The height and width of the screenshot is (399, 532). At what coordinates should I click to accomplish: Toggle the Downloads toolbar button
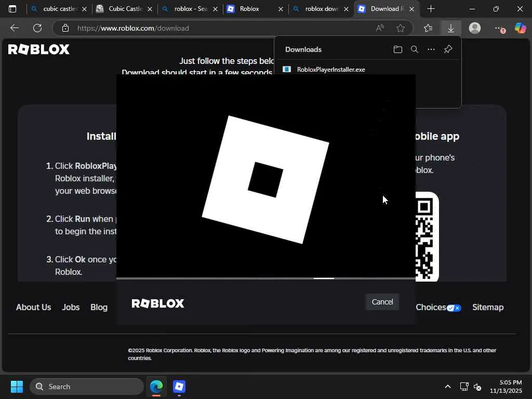(x=450, y=28)
